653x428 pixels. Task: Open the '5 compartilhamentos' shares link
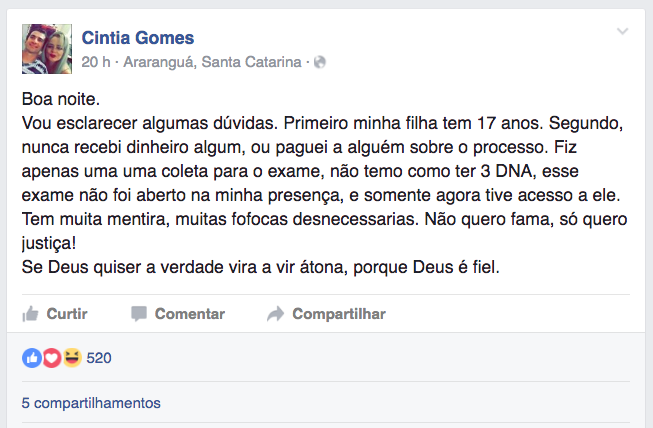coord(91,404)
